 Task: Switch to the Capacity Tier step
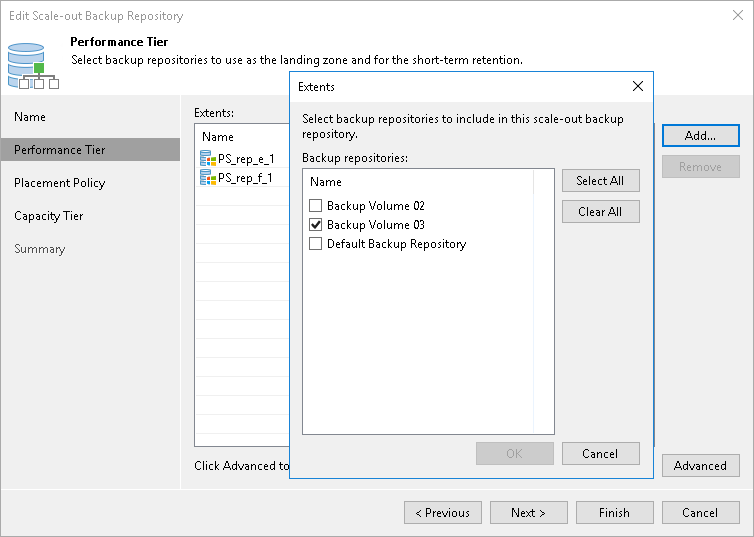(48, 216)
